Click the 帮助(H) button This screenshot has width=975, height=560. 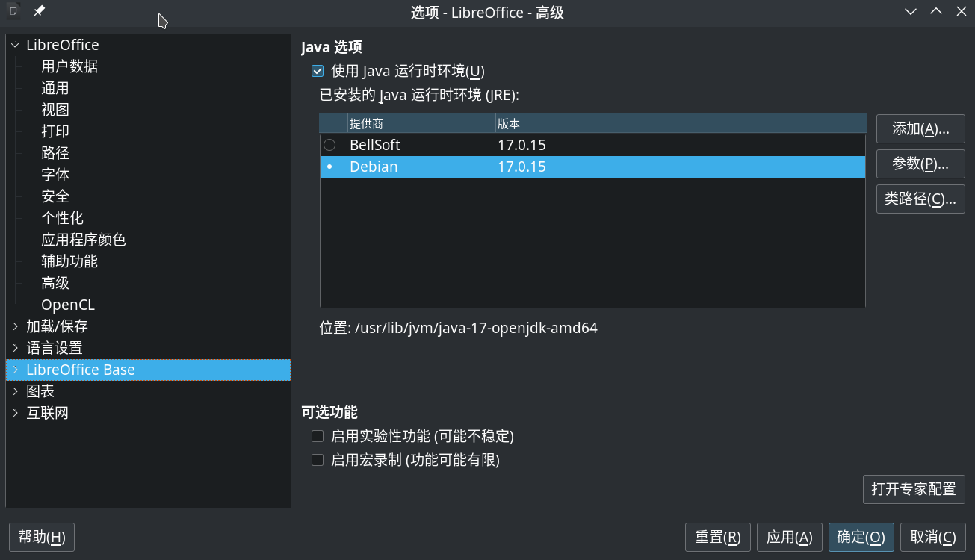pyautogui.click(x=42, y=537)
